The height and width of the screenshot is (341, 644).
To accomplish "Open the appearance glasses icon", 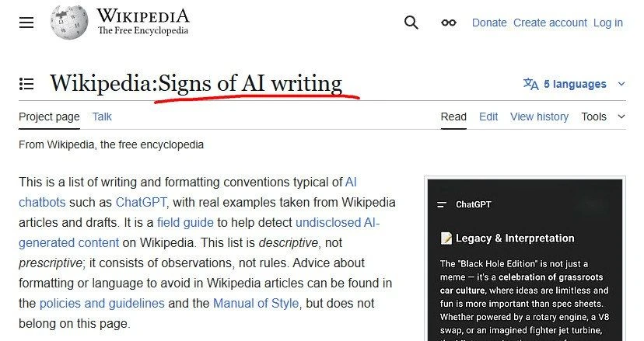I will click(449, 23).
